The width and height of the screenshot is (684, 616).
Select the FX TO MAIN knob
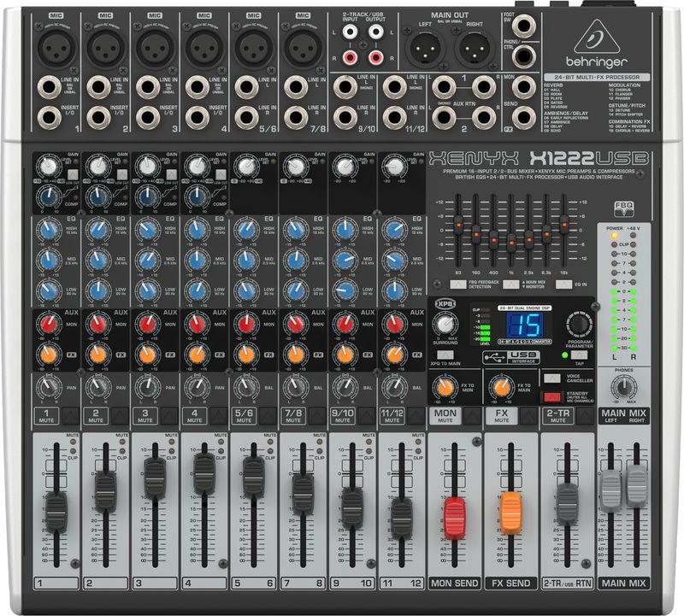point(501,387)
